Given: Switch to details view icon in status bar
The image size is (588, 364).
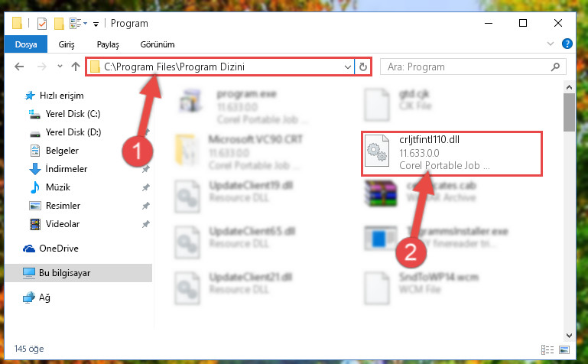Looking at the screenshot, I should click(547, 349).
